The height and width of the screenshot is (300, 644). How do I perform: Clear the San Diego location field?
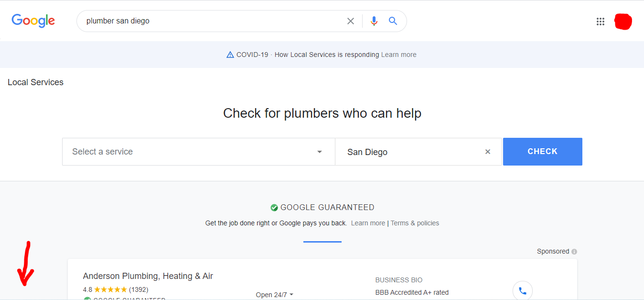point(488,152)
